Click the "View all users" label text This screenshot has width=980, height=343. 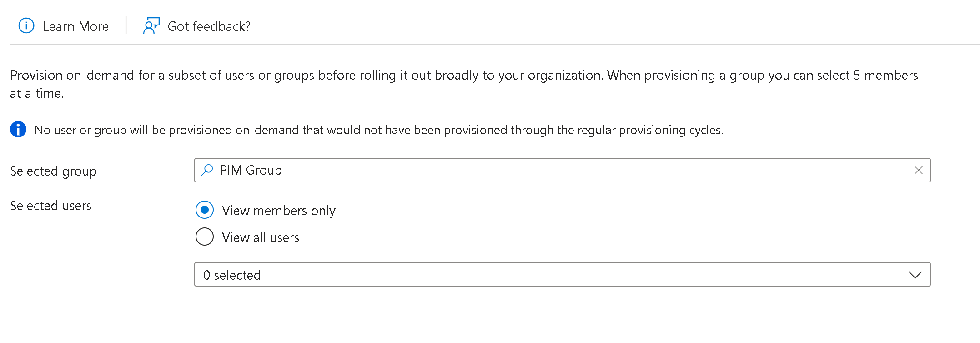[260, 237]
